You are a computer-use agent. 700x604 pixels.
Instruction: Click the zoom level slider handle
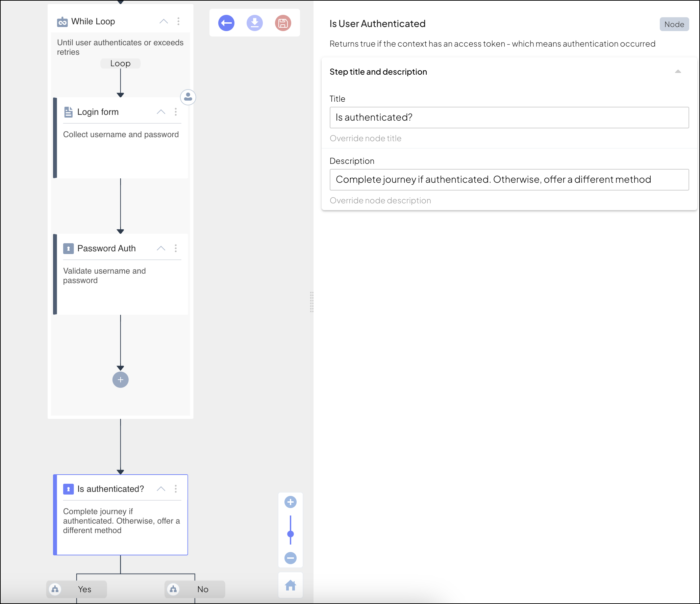click(290, 534)
